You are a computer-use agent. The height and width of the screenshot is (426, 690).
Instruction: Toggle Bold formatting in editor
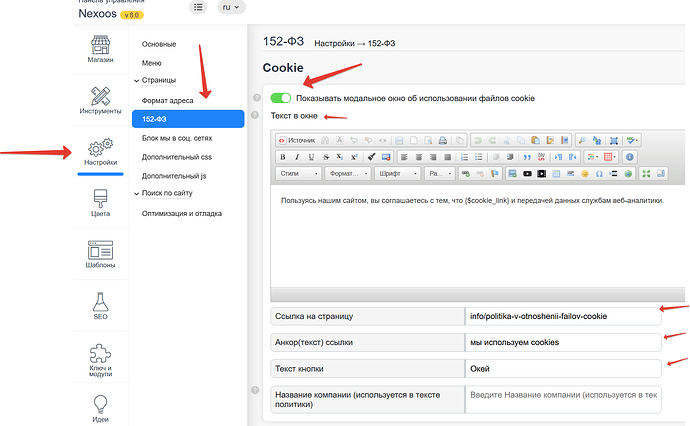(x=283, y=157)
